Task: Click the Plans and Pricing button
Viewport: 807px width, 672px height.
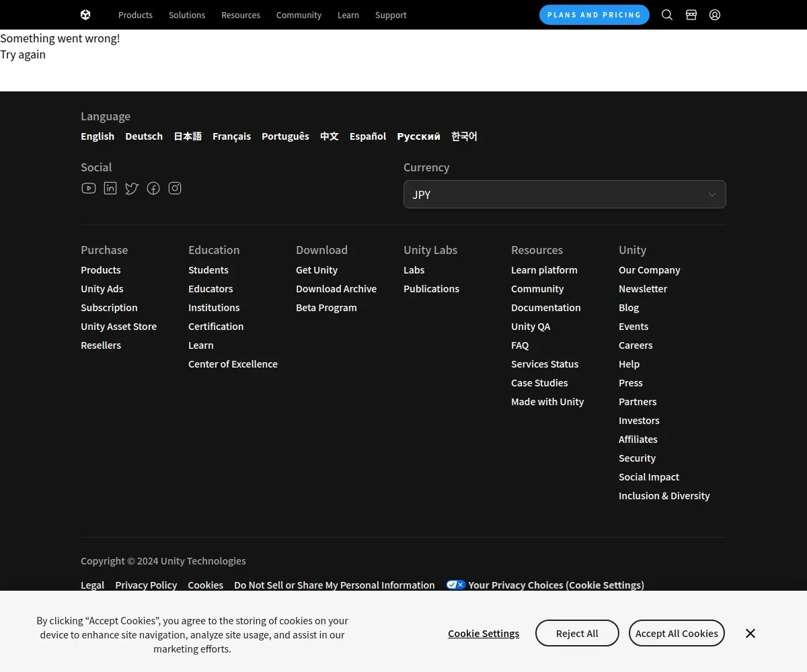Action: click(594, 15)
